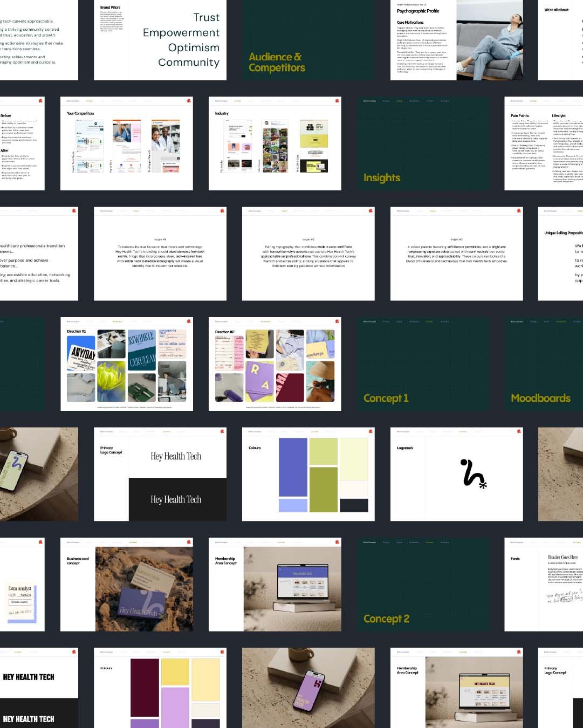Image resolution: width=583 pixels, height=728 pixels.
Task: Click the red logo icon on the 'Your Competitors' slide
Action: tap(189, 100)
